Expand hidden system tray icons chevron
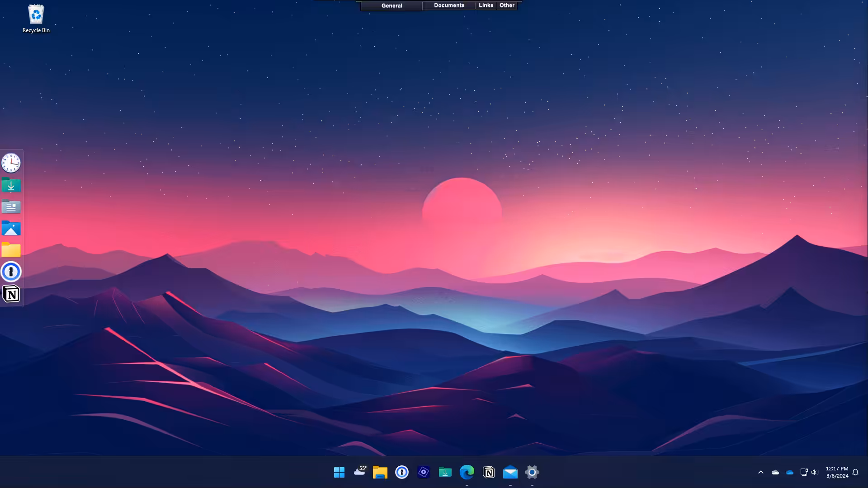Image resolution: width=868 pixels, height=488 pixels. (760, 472)
